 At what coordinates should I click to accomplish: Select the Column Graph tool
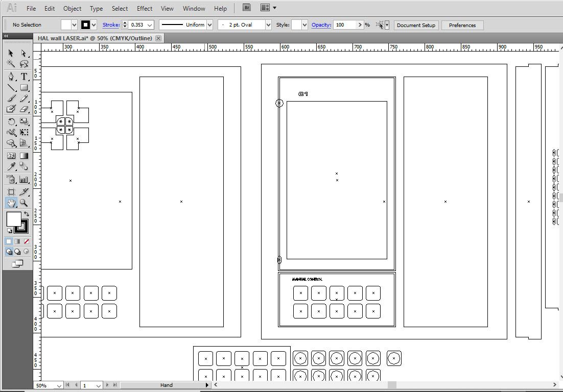[24, 179]
